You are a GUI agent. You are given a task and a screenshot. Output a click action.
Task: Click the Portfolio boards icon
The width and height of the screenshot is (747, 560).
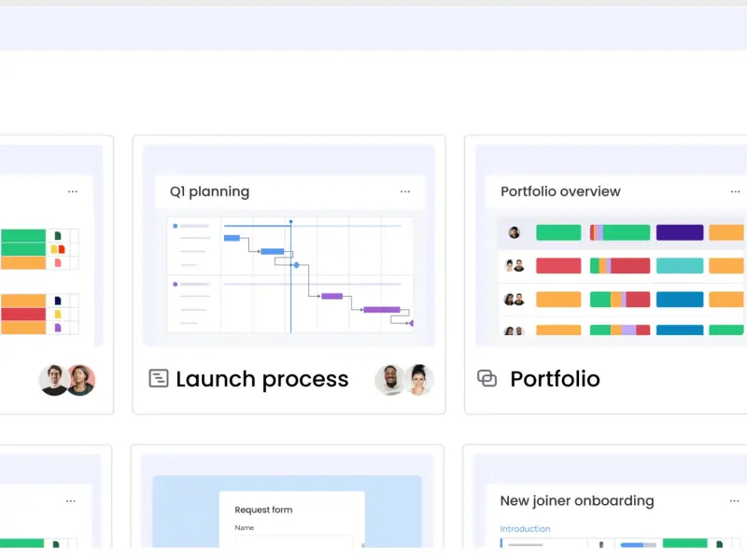click(486, 378)
